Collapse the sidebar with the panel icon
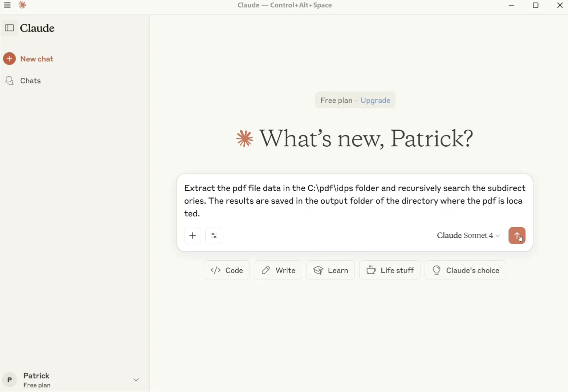The image size is (568, 392). [x=9, y=28]
